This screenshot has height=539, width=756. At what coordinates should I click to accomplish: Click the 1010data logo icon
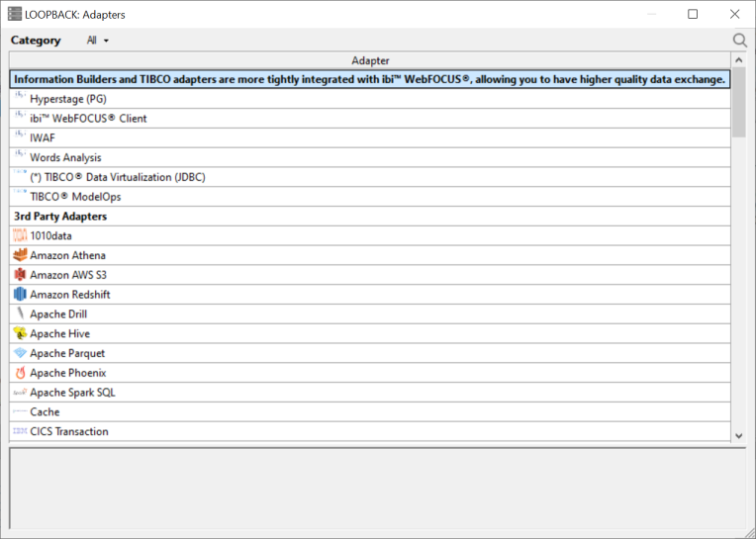click(x=20, y=236)
